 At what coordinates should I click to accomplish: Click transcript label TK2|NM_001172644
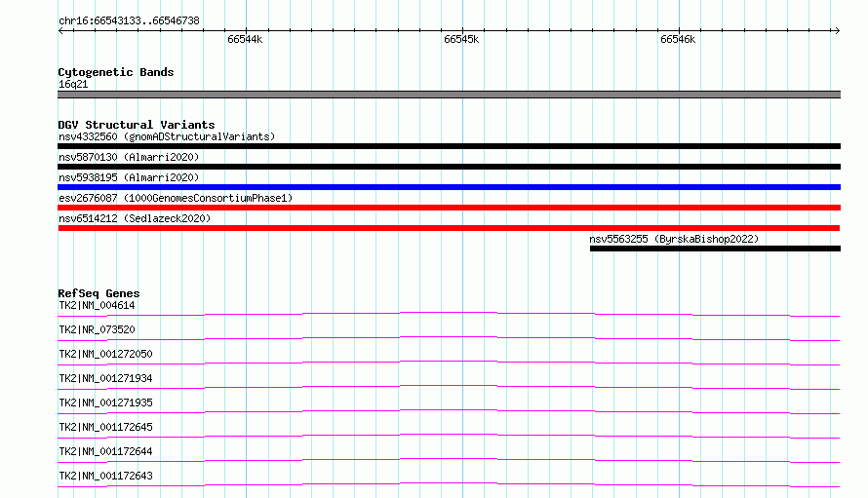pos(105,451)
